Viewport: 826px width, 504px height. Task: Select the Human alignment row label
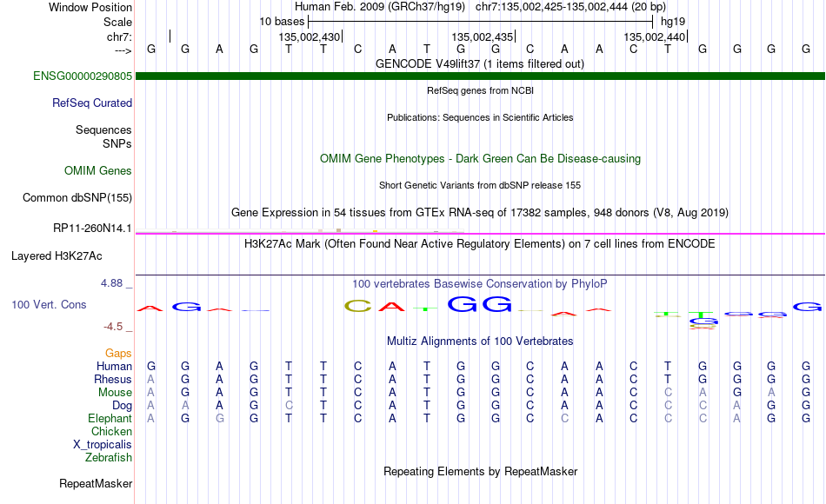click(x=114, y=366)
